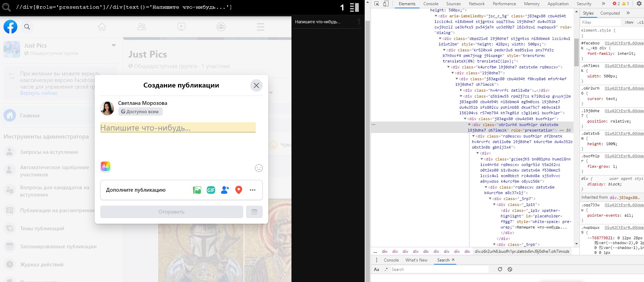Switch to DevTools Memory tab
644x282 pixels.
(532, 4)
